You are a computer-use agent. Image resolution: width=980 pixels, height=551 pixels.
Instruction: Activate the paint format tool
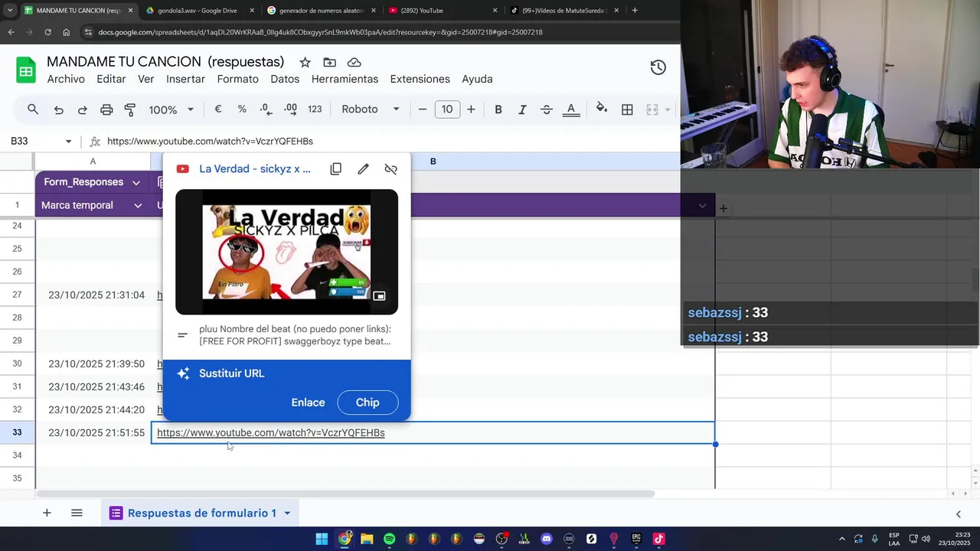[x=130, y=109]
